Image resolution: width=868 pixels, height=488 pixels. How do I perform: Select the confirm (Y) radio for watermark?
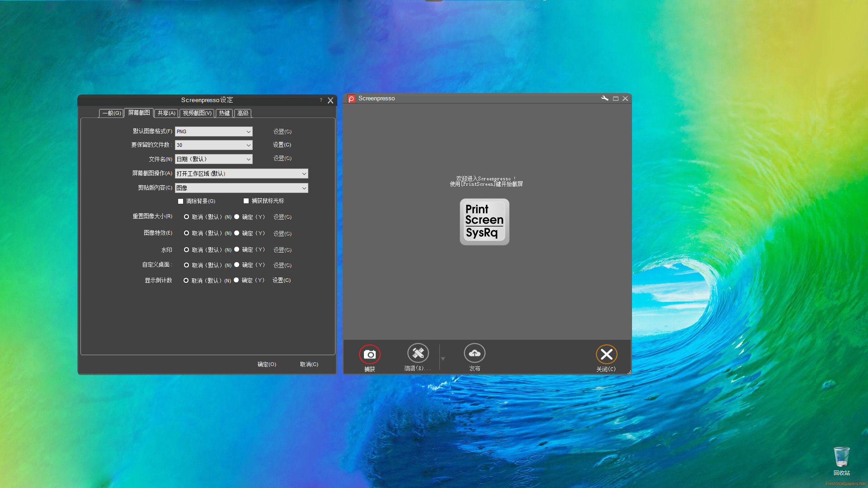(236, 249)
